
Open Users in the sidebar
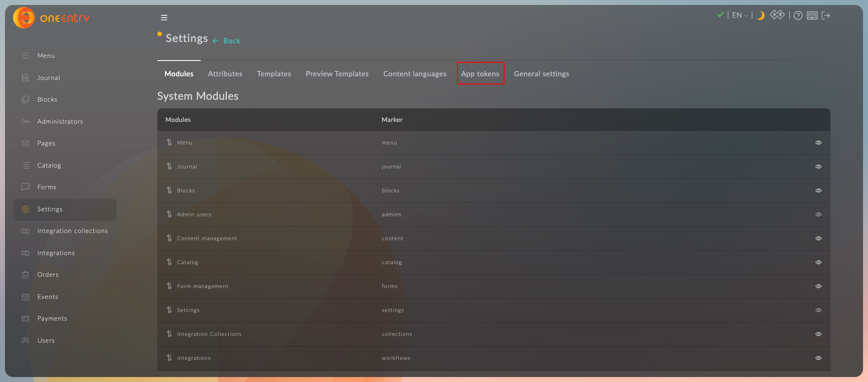pos(65,340)
